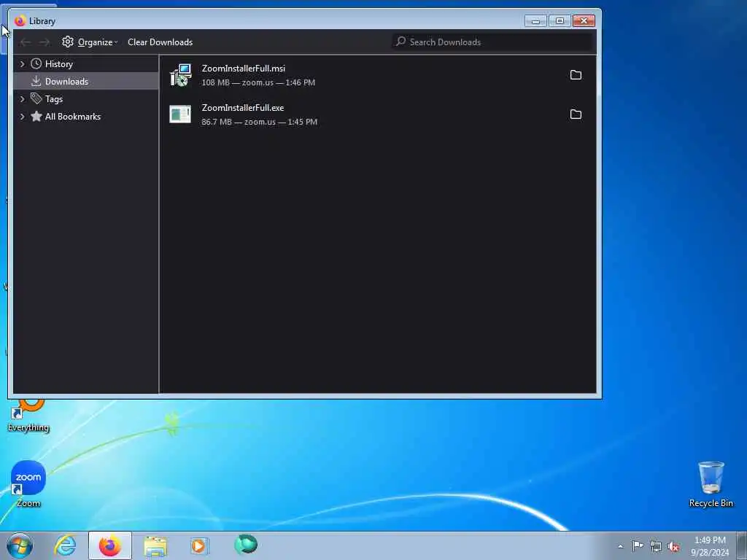Expand the History tree node
The height and width of the screenshot is (560, 747).
point(22,63)
